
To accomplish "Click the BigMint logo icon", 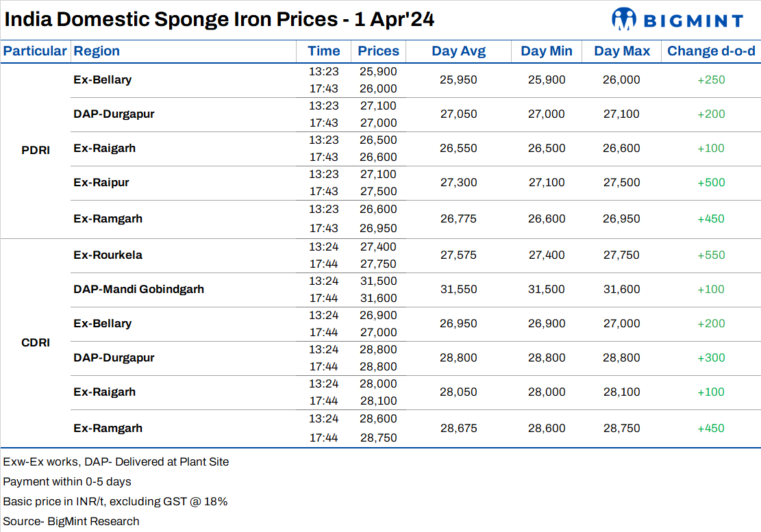I will pyautogui.click(x=624, y=19).
